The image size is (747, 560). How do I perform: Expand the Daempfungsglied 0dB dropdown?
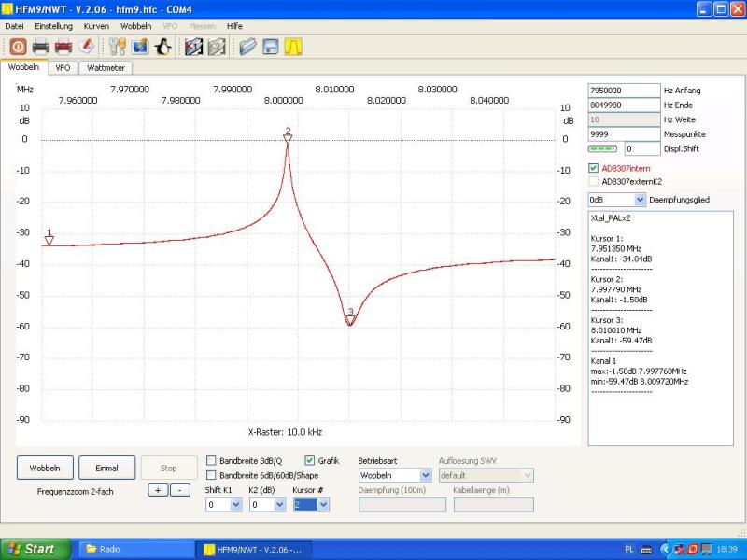point(616,200)
